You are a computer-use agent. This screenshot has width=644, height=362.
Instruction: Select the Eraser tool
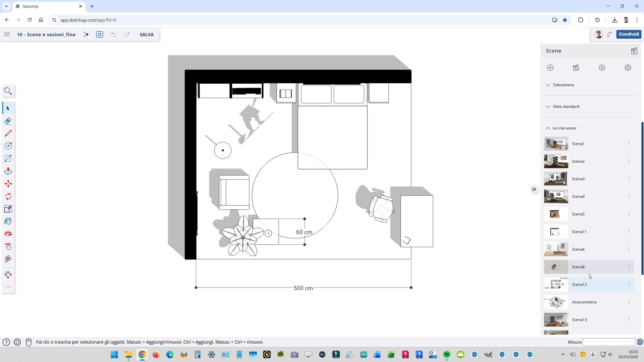(x=8, y=121)
